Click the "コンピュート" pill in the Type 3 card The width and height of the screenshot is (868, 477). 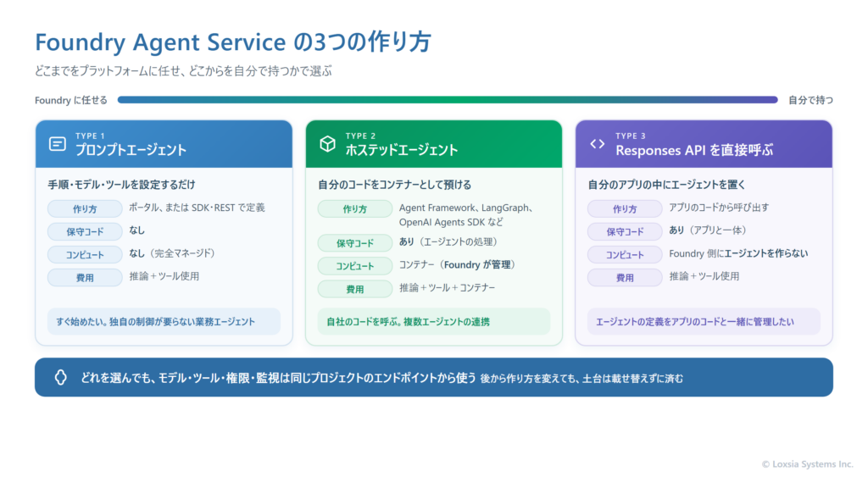click(x=625, y=254)
